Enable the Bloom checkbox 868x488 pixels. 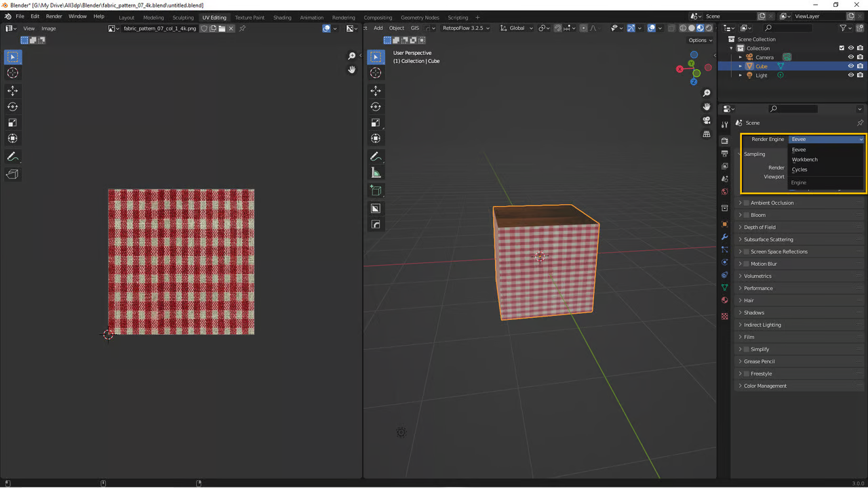(747, 215)
